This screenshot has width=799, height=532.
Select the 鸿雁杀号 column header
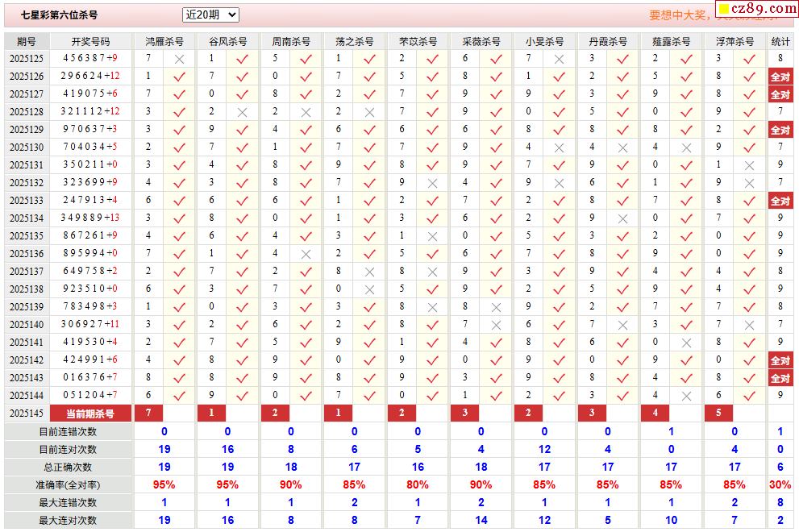(x=164, y=42)
